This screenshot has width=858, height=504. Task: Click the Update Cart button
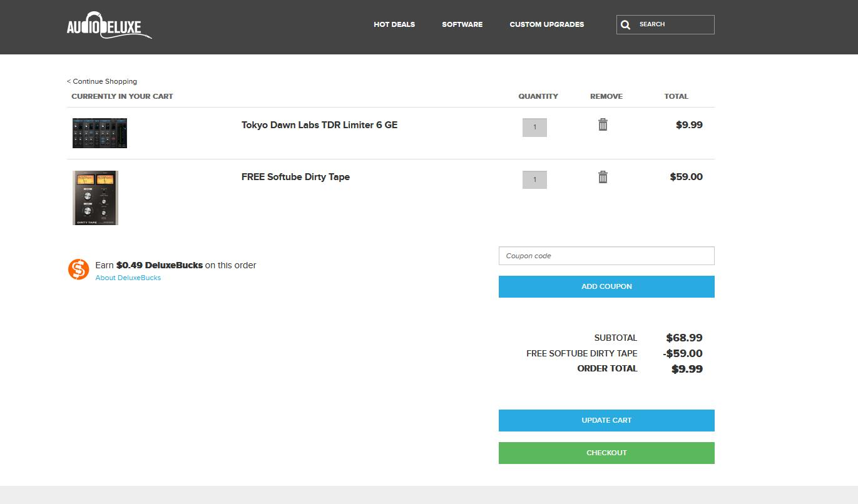(606, 420)
